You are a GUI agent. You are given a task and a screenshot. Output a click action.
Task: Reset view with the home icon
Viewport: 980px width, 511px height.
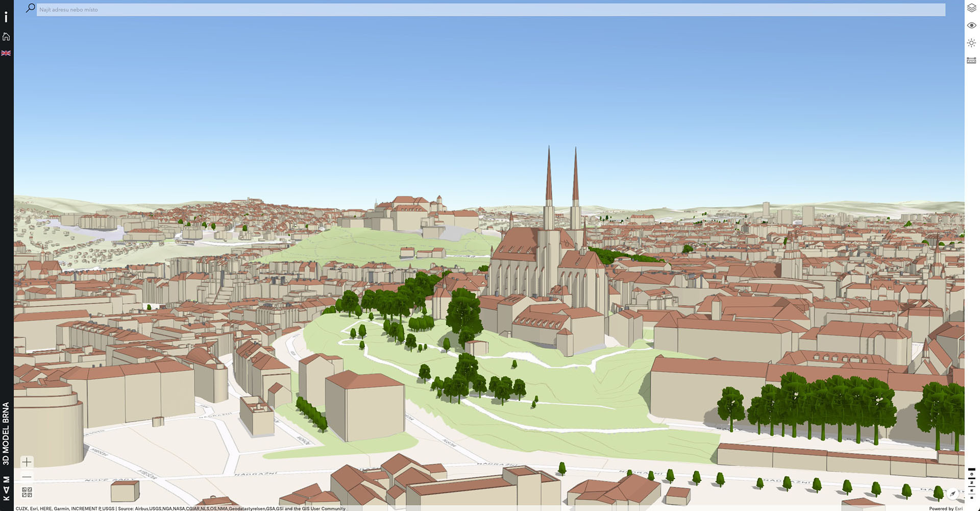pos(6,37)
